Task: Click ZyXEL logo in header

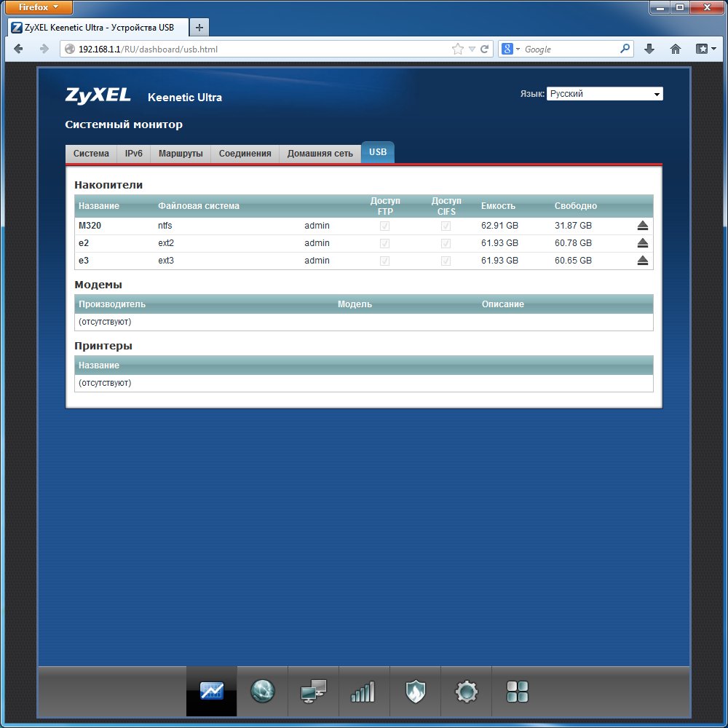Action: 98,95
